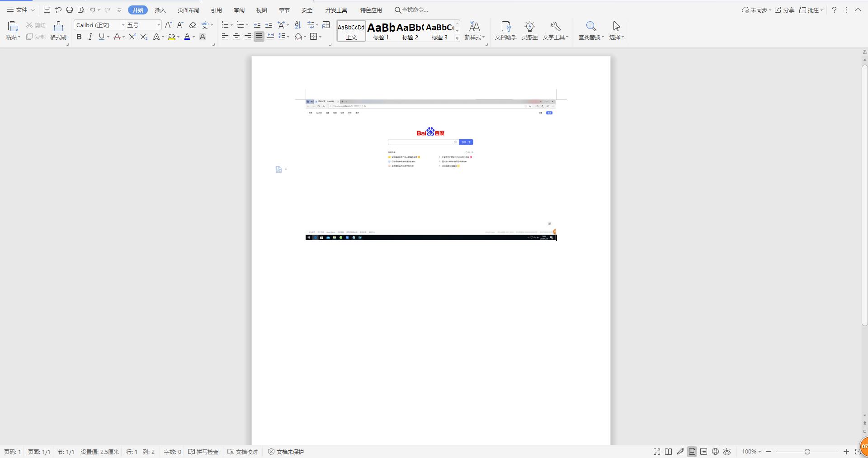Apply superscript formatting
The width and height of the screenshot is (868, 458).
pos(132,37)
